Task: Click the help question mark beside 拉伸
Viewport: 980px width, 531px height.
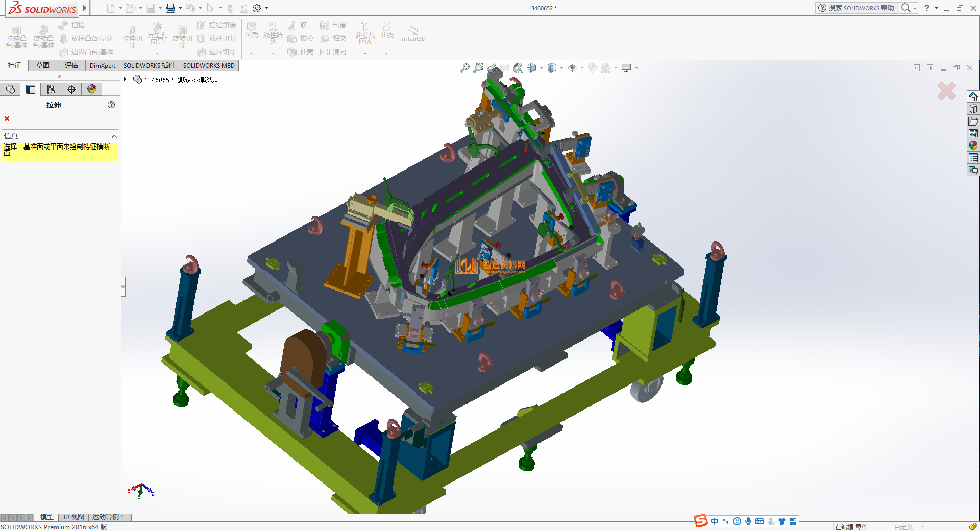Action: pos(111,105)
